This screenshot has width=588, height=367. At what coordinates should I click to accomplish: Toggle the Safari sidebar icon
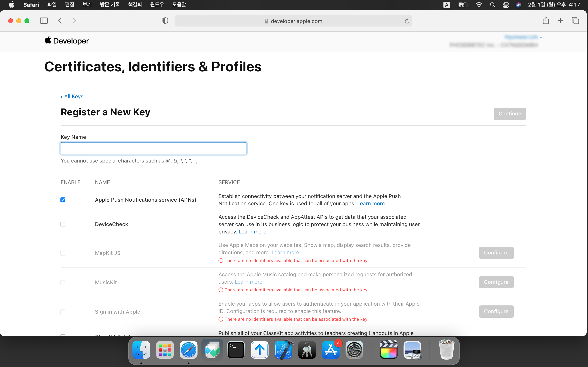[x=44, y=21]
